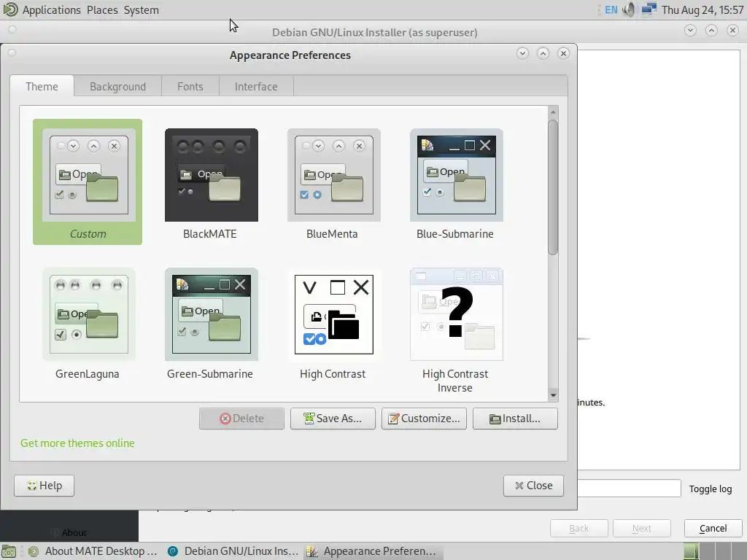Click the Appearance Preferences window menu button
Viewport: 747px width, 560px height.
coord(12,52)
